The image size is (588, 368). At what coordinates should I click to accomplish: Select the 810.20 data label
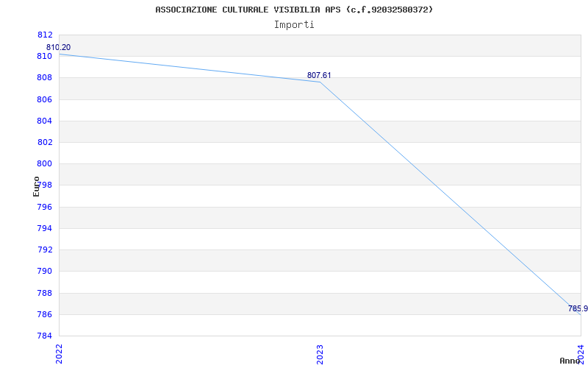point(58,47)
